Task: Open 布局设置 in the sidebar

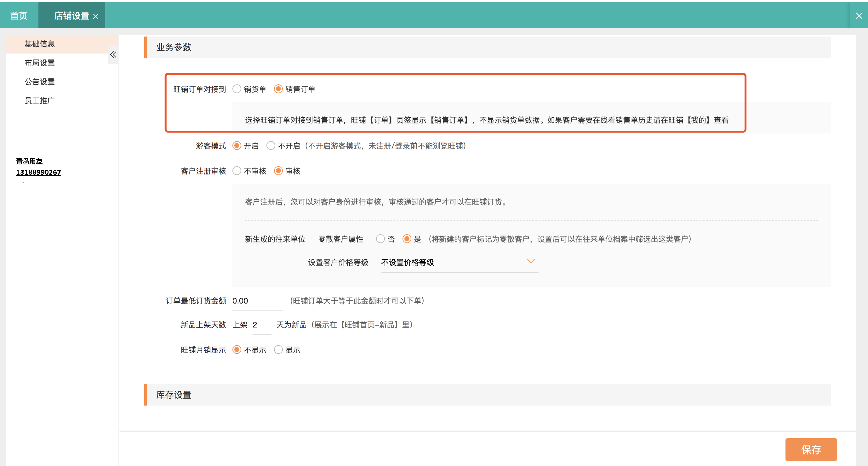Action: point(39,63)
